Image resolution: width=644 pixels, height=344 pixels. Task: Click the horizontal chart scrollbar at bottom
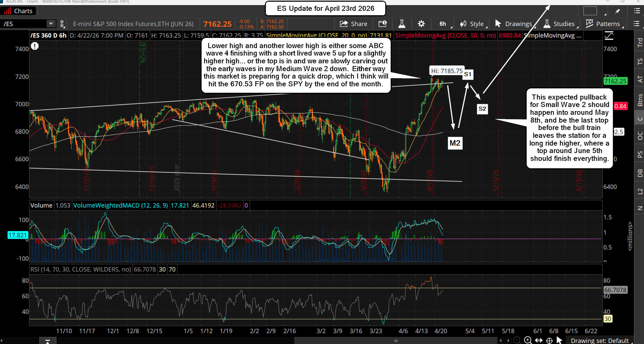(395, 341)
